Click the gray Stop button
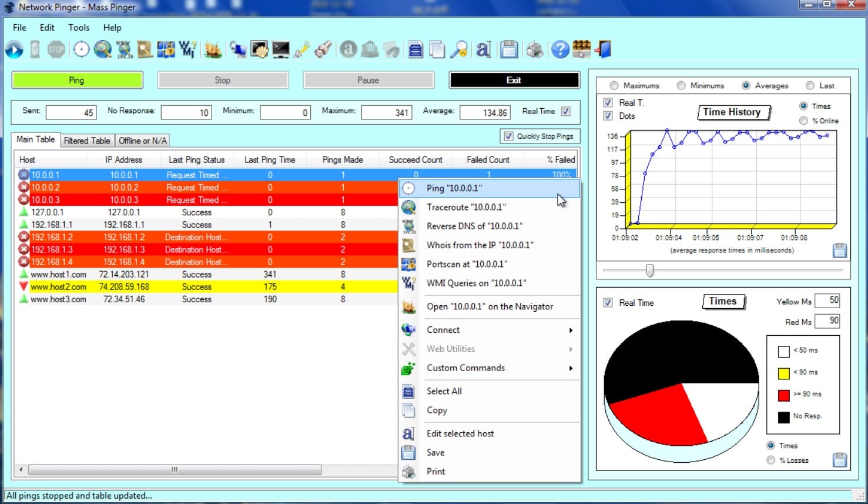Screen dimensions: 868x504 click(223, 80)
